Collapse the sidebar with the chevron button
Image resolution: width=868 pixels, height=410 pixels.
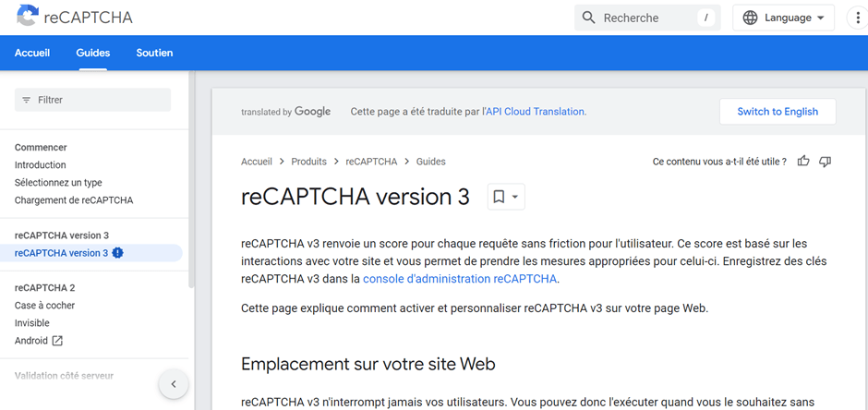pos(174,384)
